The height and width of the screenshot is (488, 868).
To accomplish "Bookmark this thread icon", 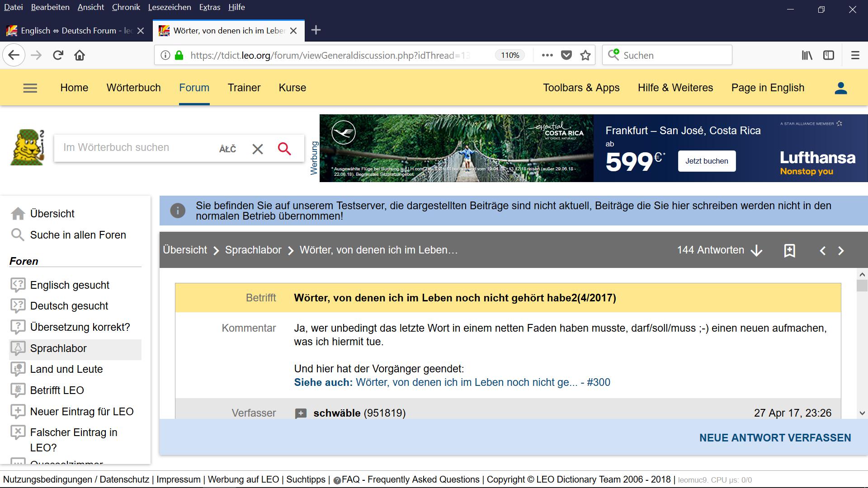I will tap(789, 251).
